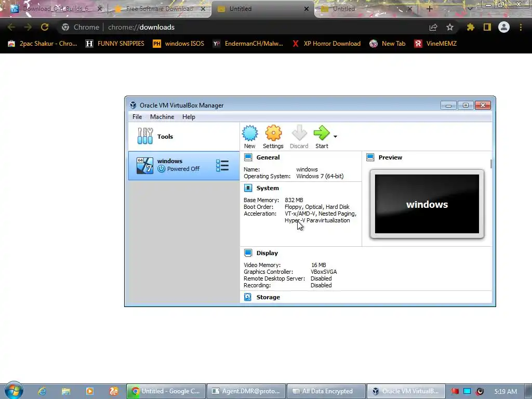Click the 5:19 AM system clock
The image size is (532, 399).
[x=506, y=391]
